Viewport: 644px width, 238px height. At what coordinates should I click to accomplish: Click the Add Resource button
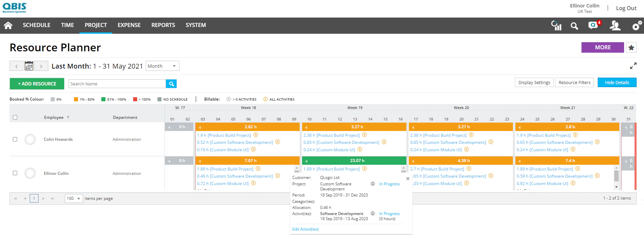coord(37,84)
